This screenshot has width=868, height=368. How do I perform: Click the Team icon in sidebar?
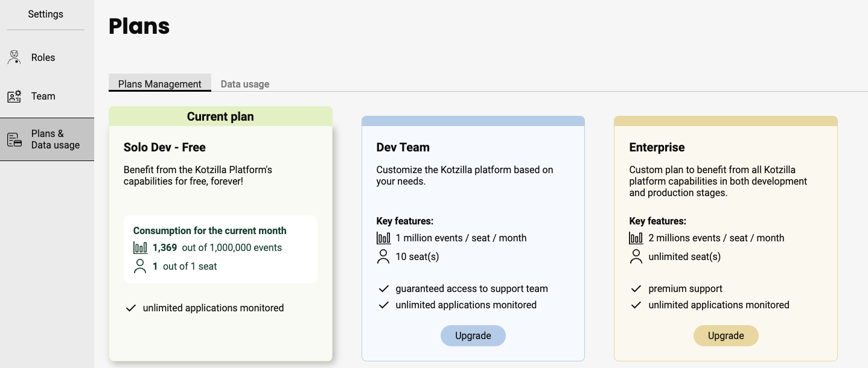coord(14,96)
